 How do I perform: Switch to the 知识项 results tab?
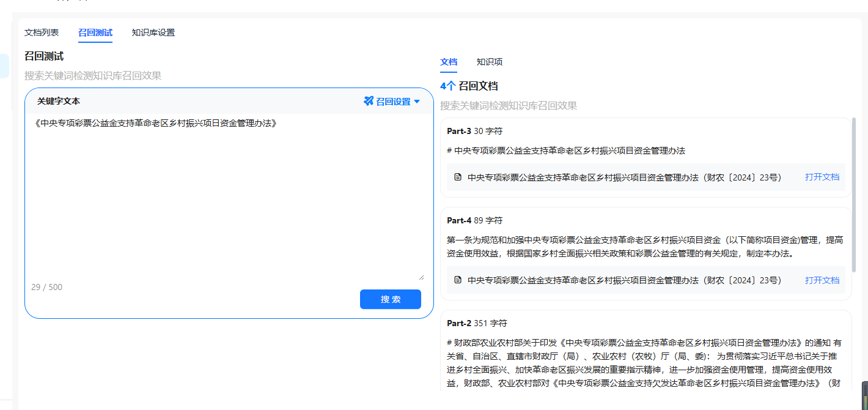[x=490, y=62]
